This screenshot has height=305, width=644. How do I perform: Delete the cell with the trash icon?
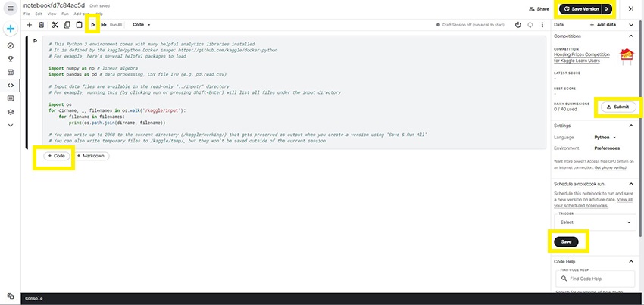click(41, 25)
